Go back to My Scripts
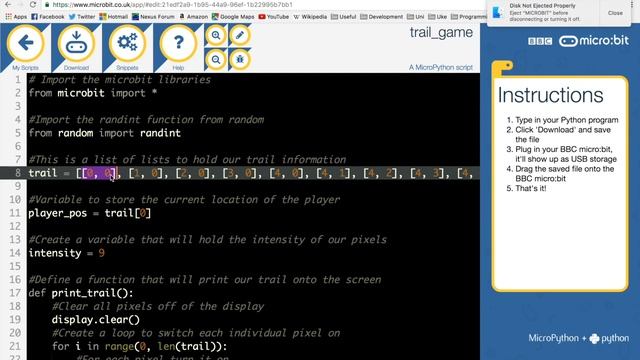 [26, 43]
